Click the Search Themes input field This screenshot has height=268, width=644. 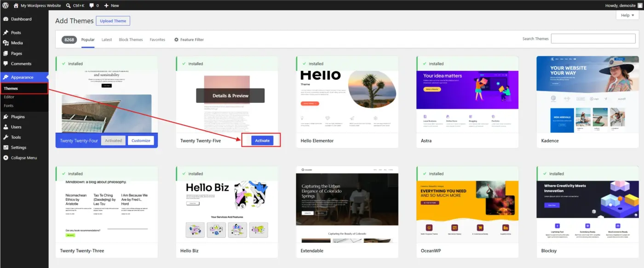(x=593, y=39)
